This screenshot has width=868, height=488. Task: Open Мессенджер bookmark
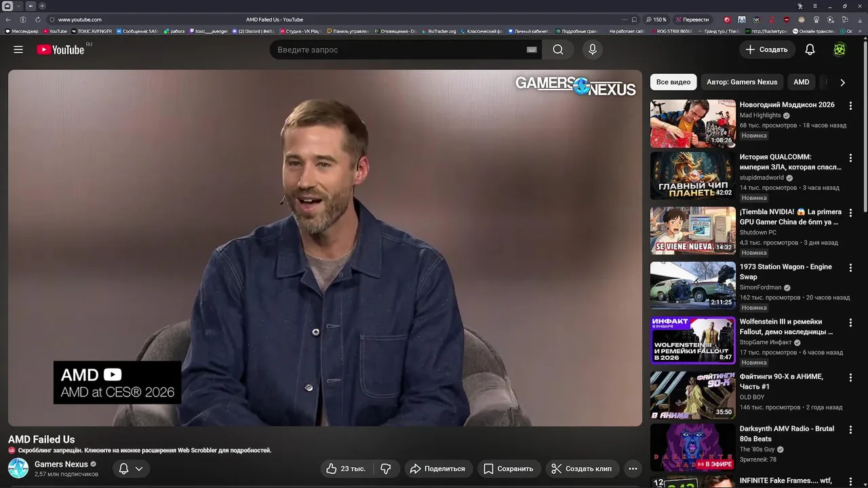[22, 31]
